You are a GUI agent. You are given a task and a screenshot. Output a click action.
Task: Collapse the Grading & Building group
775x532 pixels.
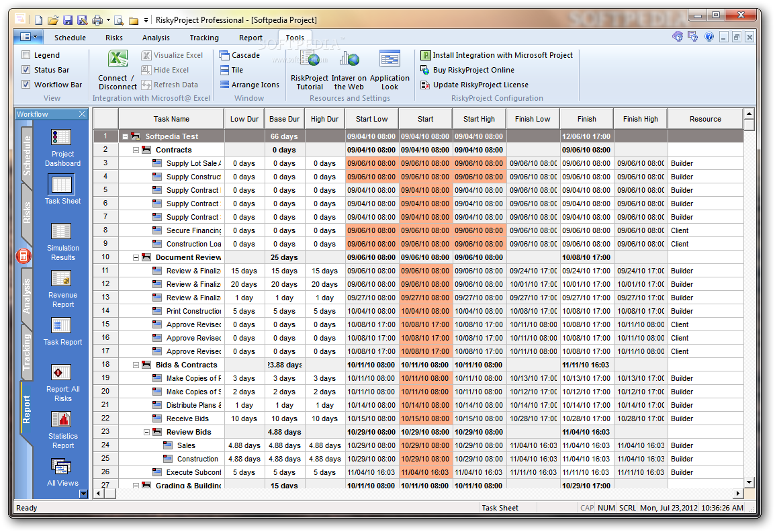coord(136,486)
